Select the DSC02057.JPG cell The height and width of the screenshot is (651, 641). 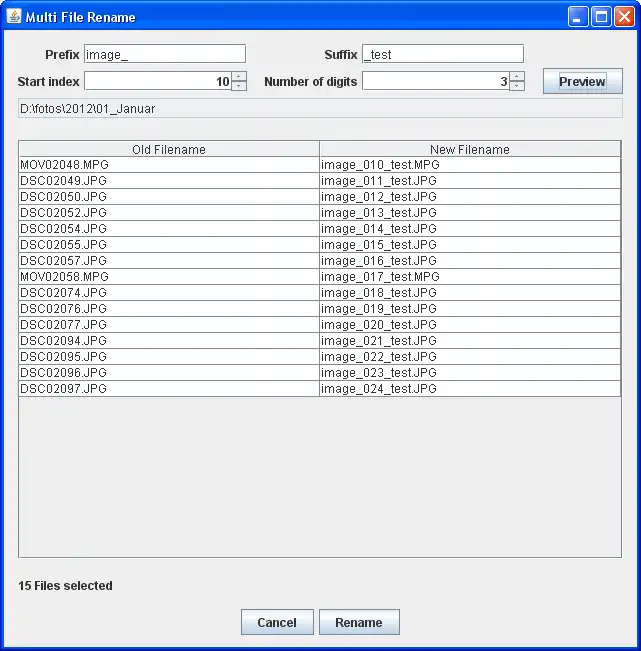[x=169, y=261]
